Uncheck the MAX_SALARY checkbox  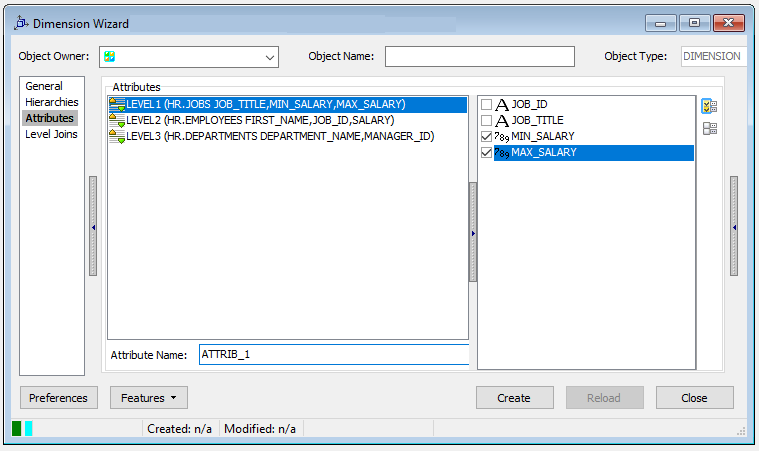[486, 152]
